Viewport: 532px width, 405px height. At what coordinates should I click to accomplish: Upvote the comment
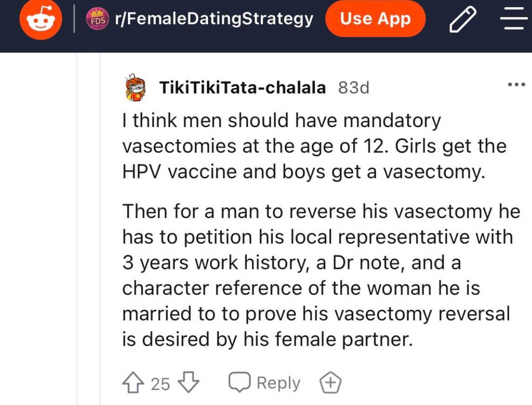(133, 382)
